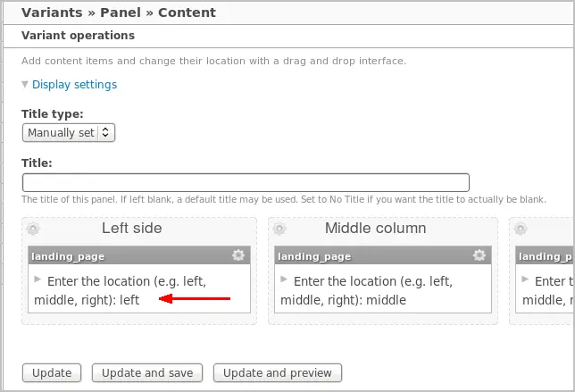This screenshot has height=392, width=575.
Task: Open the Left side region gear icon
Action: 33,229
